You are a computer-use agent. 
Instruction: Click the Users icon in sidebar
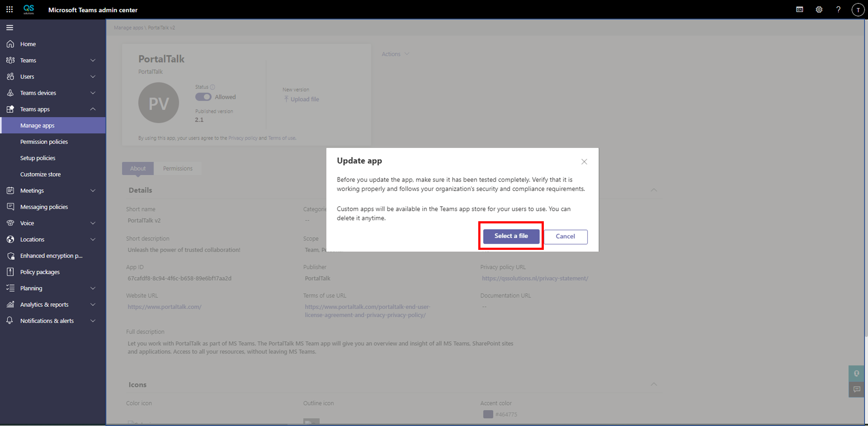point(10,76)
